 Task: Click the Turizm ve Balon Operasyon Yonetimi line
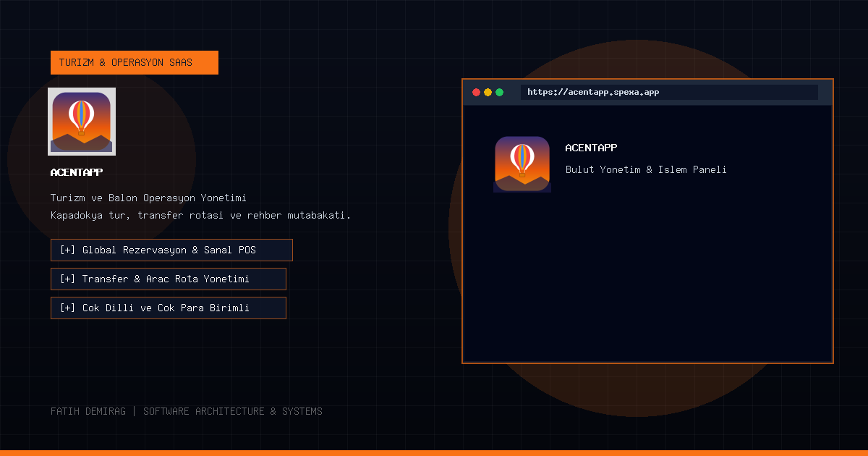click(149, 198)
